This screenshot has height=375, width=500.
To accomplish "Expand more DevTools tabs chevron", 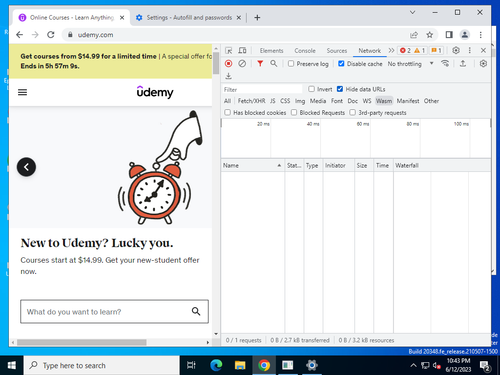I will (391, 50).
